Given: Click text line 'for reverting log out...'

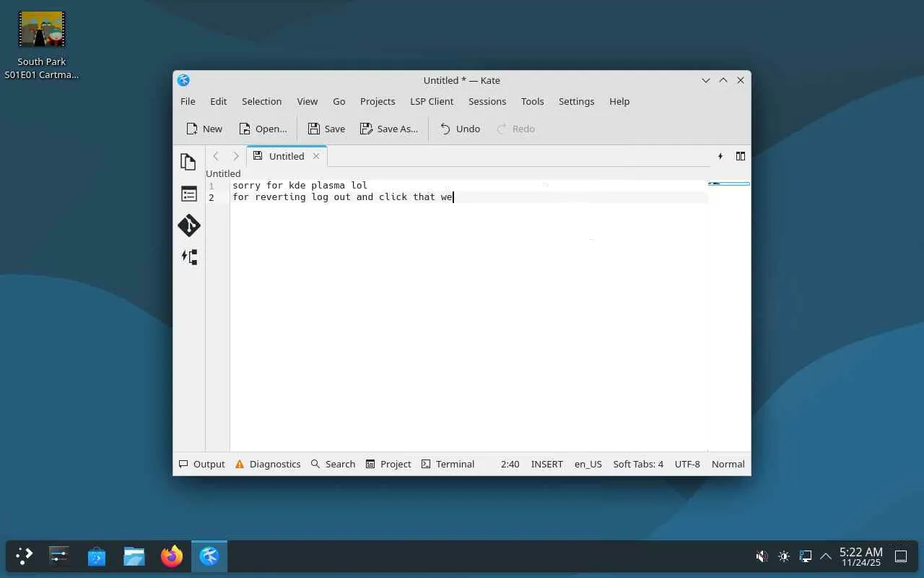Looking at the screenshot, I should tap(343, 197).
